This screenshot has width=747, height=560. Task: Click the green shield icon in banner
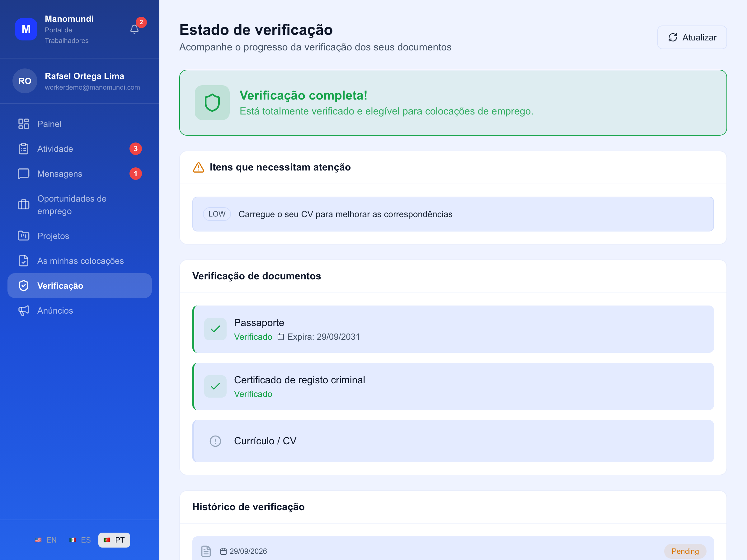[212, 103]
